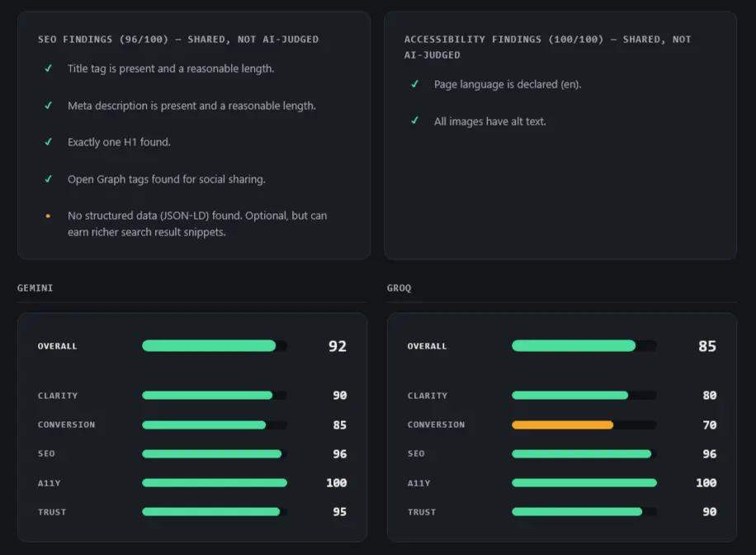The width and height of the screenshot is (756, 555).
Task: Select the 'No structured data (JSON-LD) found' note
Action: pyautogui.click(x=197, y=224)
